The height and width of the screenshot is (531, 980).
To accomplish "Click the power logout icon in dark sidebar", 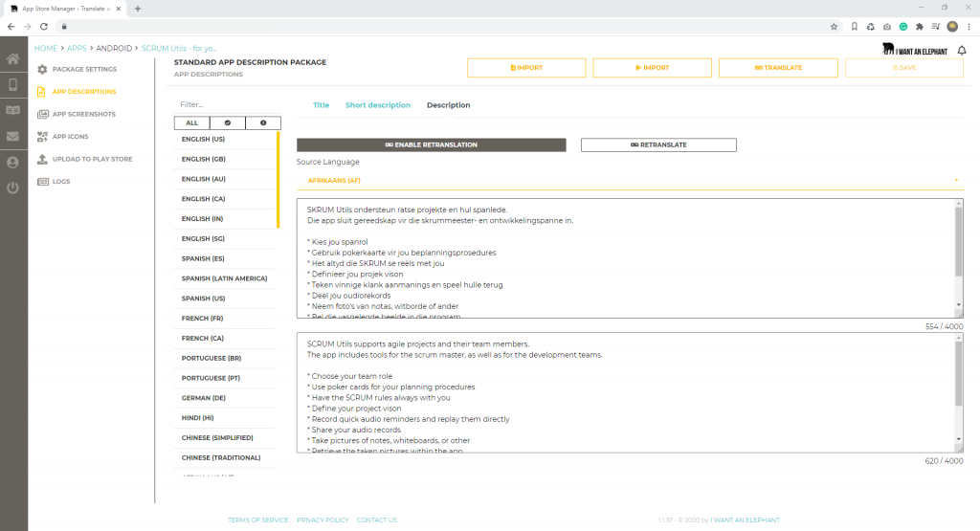I will (13, 188).
